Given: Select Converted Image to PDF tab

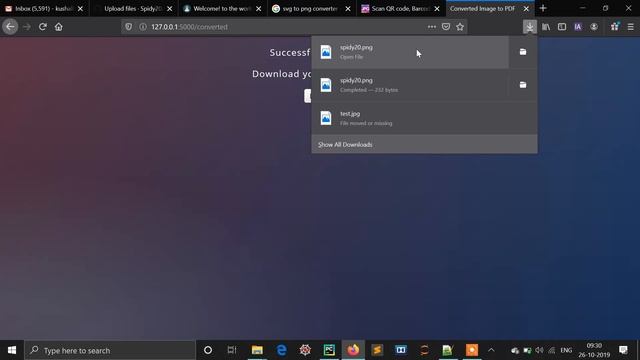Looking at the screenshot, I should [490, 9].
